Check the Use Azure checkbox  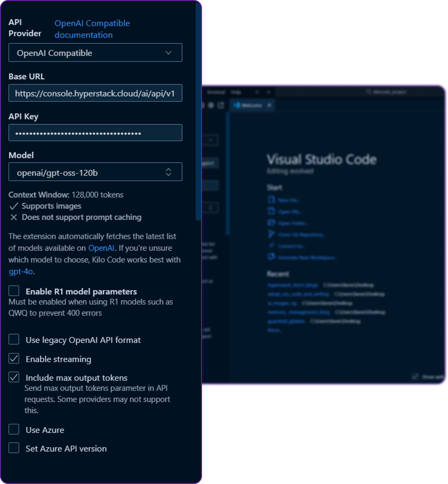tap(14, 429)
